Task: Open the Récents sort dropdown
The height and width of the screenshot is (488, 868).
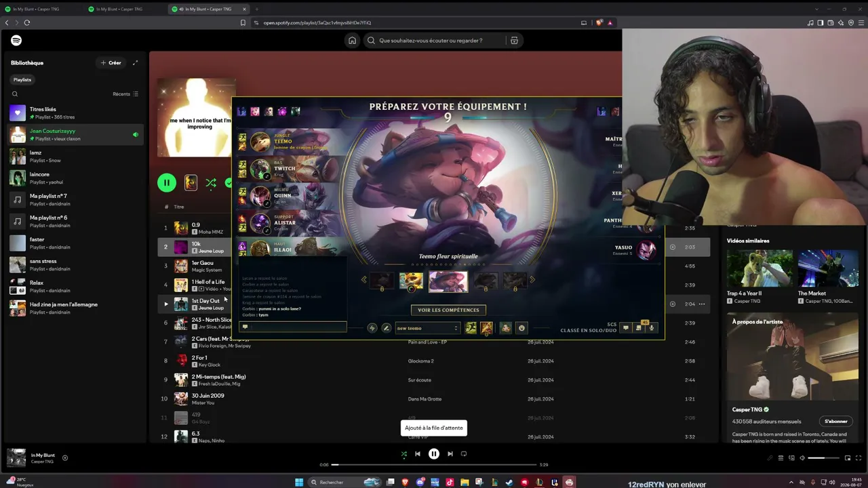Action: tap(125, 94)
